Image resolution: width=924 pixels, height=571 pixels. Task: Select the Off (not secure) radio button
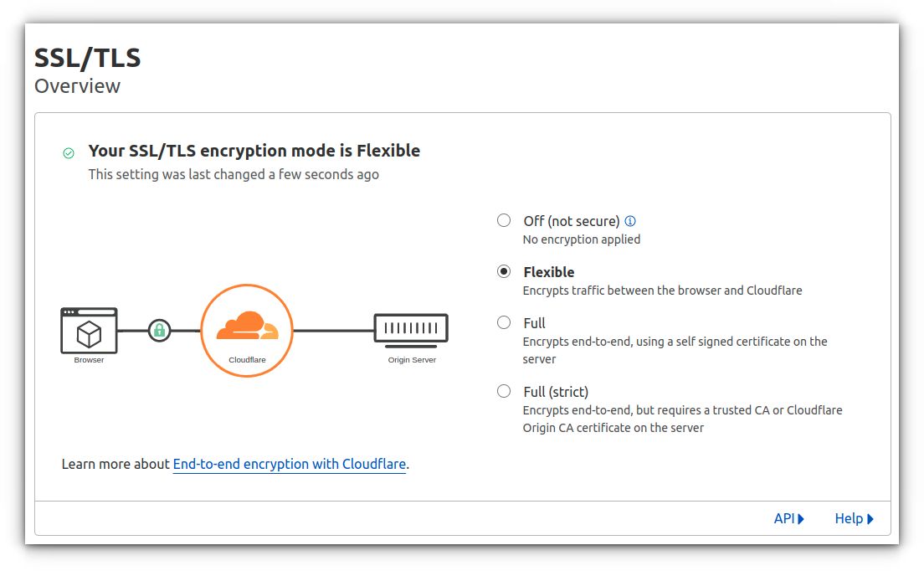click(x=504, y=220)
